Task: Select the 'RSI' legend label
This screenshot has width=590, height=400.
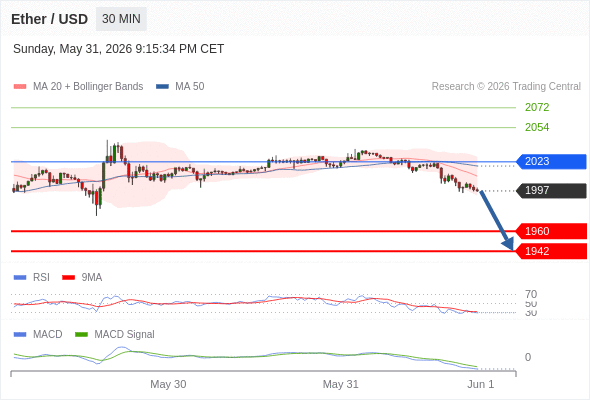Action: pyautogui.click(x=41, y=278)
